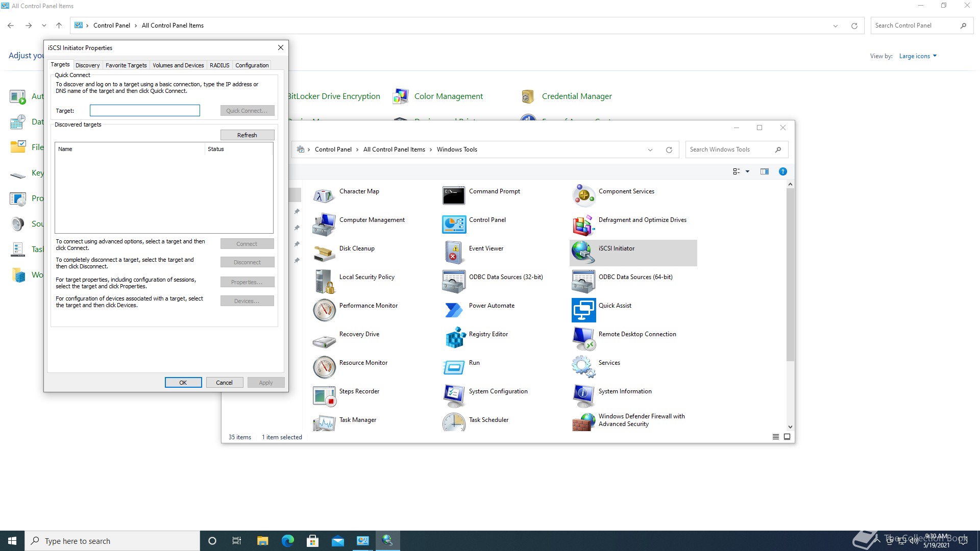Open System Information icon
Image resolution: width=980 pixels, height=551 pixels.
pyautogui.click(x=583, y=395)
